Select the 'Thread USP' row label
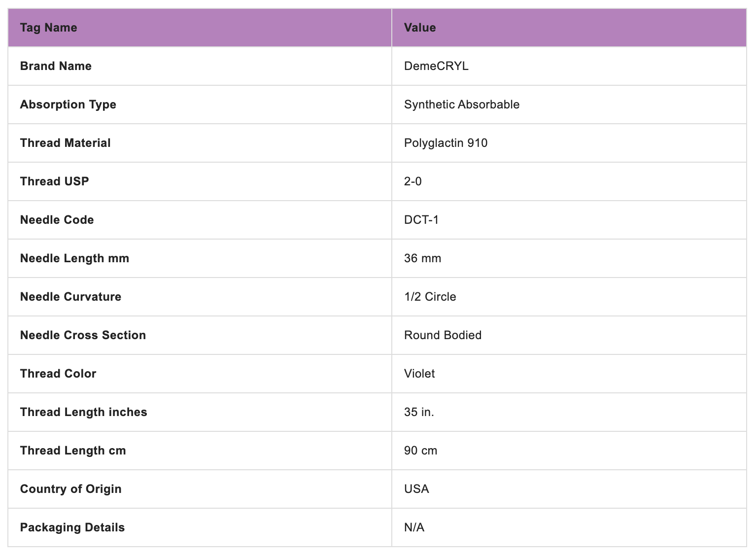Viewport: 756px width, 558px height. (x=54, y=181)
